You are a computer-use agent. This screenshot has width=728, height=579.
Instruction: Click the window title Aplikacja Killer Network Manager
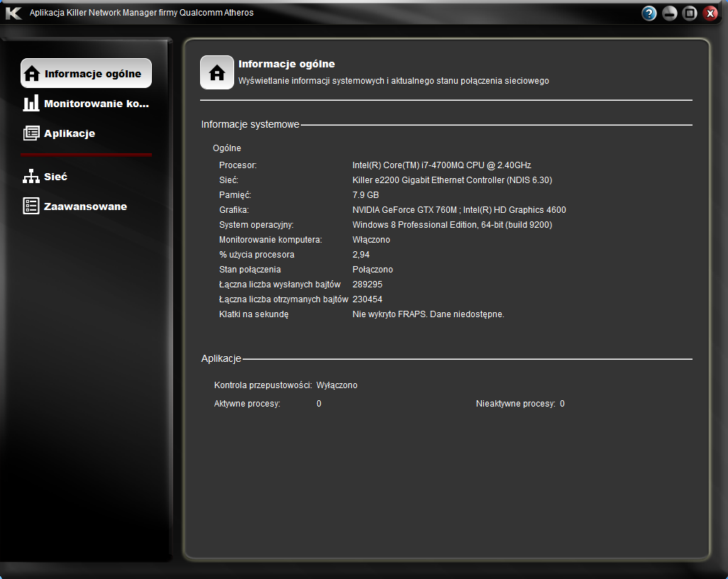coord(142,13)
